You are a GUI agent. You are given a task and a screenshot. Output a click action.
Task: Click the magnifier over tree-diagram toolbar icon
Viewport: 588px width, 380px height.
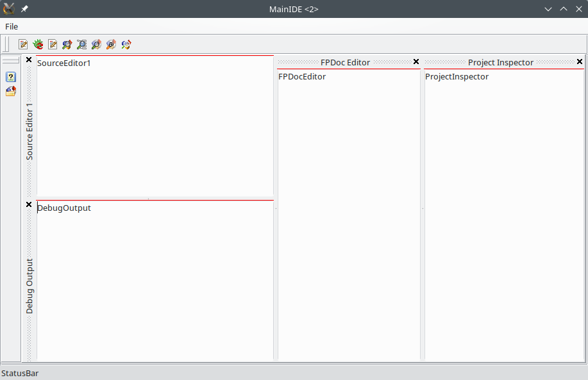[x=81, y=44]
